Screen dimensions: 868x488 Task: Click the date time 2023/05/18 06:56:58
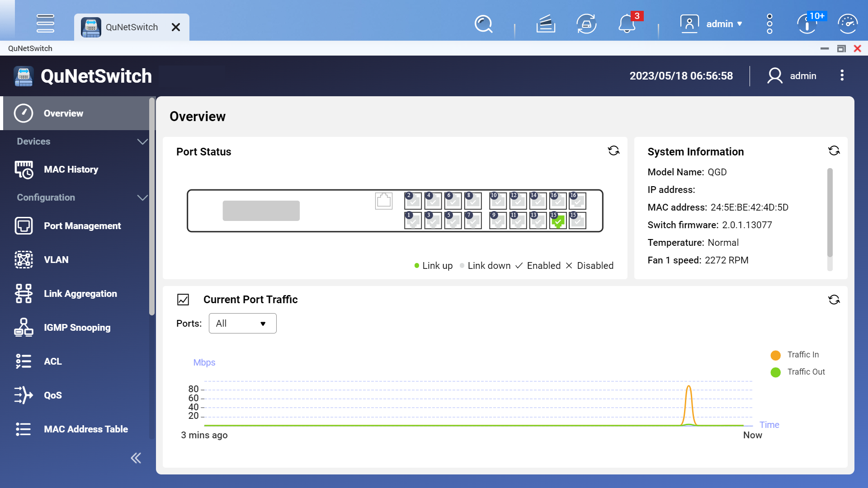coord(681,76)
